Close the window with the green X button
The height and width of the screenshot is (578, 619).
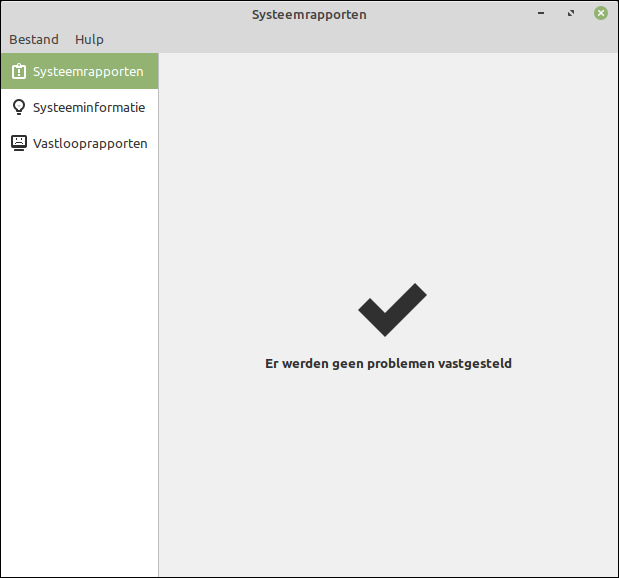[601, 14]
